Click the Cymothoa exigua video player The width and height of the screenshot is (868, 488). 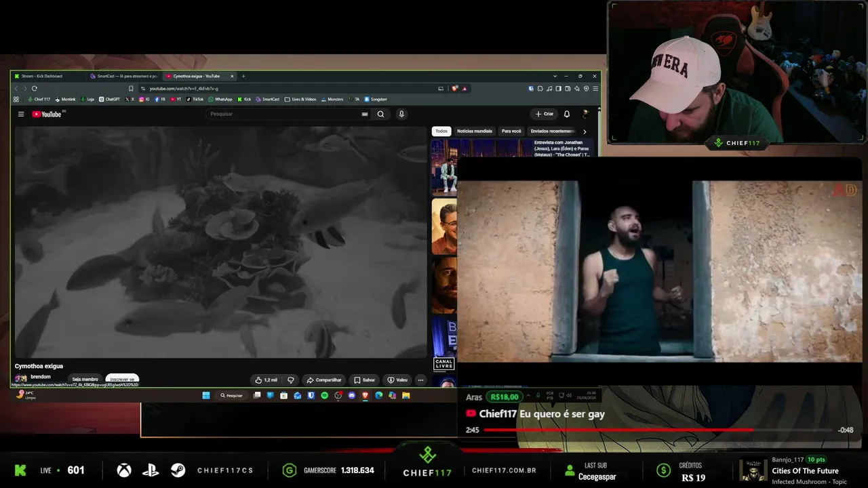[220, 242]
